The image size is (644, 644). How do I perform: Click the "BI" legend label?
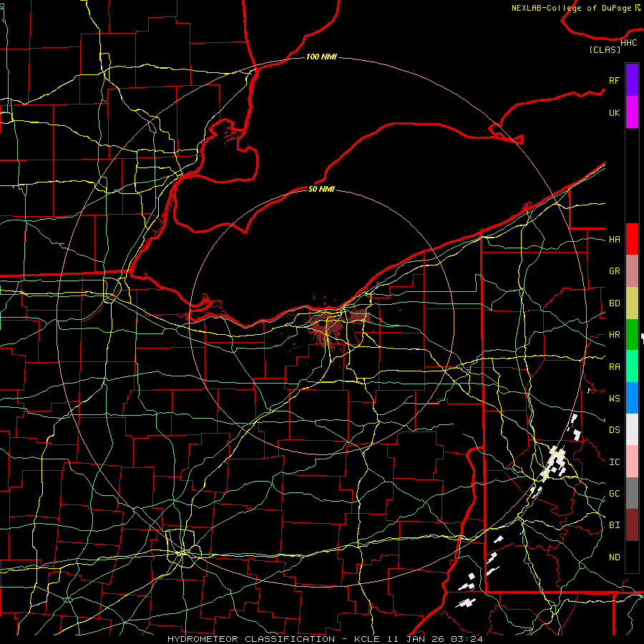[x=615, y=525]
